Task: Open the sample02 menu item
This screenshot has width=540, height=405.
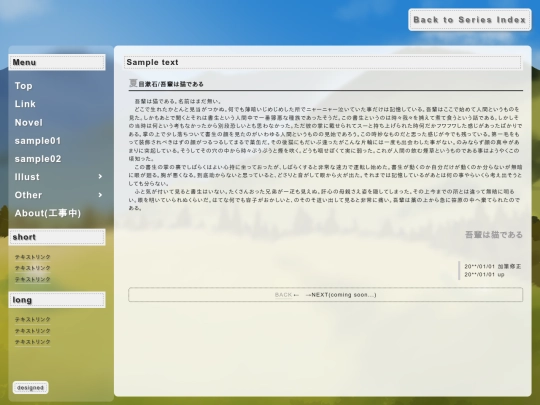Action: [x=38, y=159]
